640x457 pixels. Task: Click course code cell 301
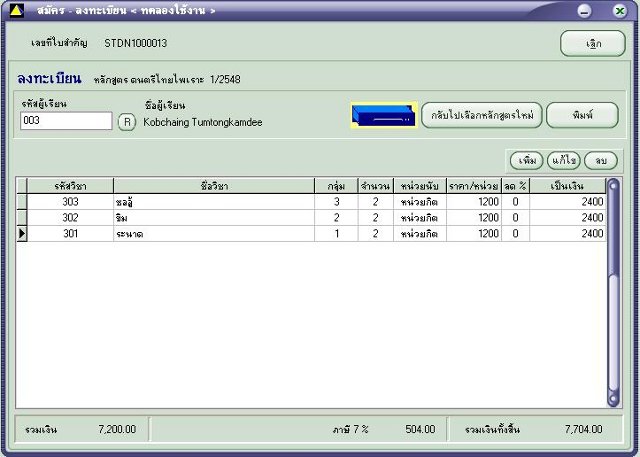[70, 234]
